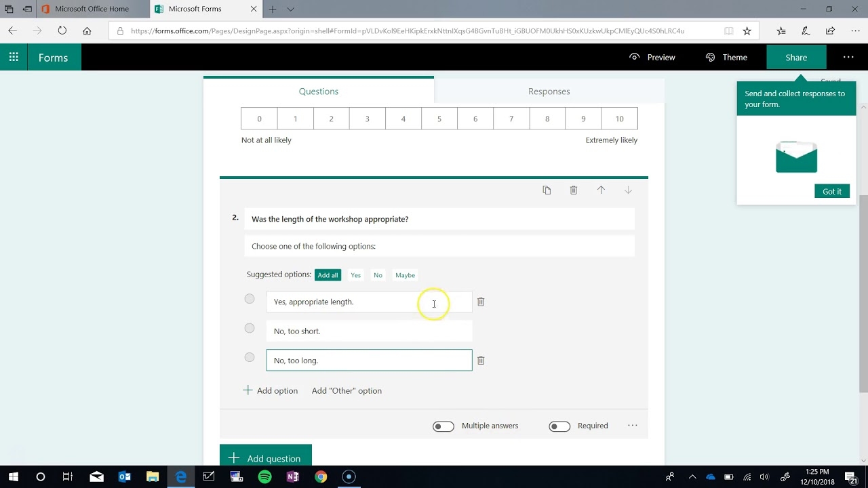The height and width of the screenshot is (488, 868).
Task: Open a new browser tab
Action: point(273,9)
